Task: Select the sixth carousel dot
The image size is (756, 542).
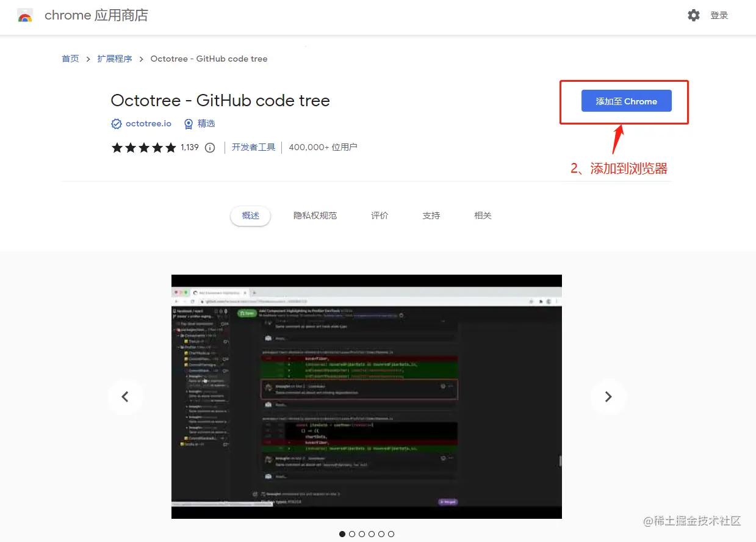Action: click(391, 534)
